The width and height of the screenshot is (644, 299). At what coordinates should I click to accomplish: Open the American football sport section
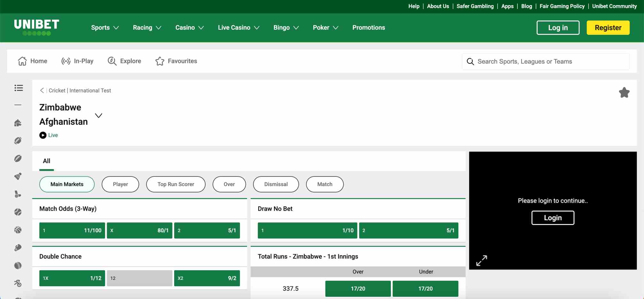[x=19, y=140]
